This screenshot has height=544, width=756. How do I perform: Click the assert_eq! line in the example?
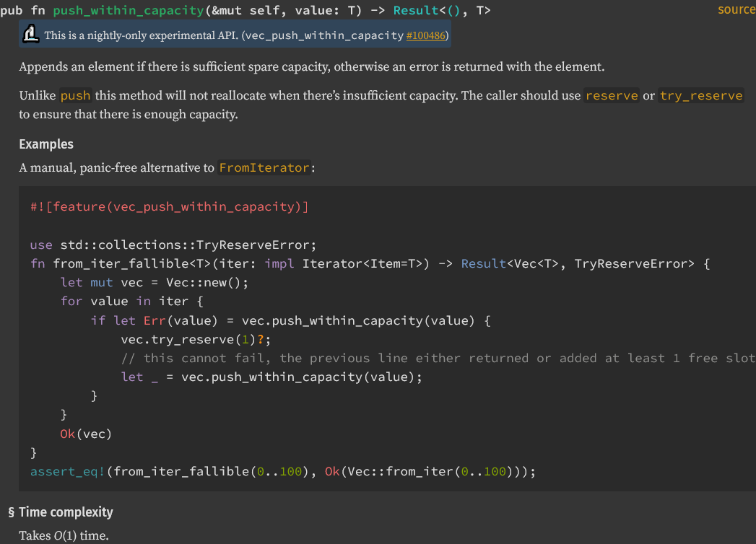(283, 472)
